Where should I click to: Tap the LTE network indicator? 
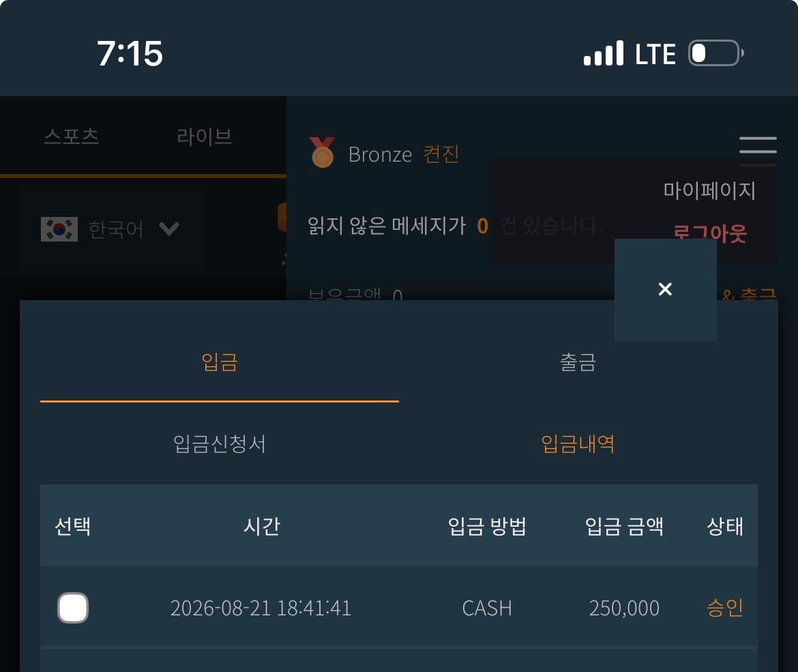coord(655,54)
